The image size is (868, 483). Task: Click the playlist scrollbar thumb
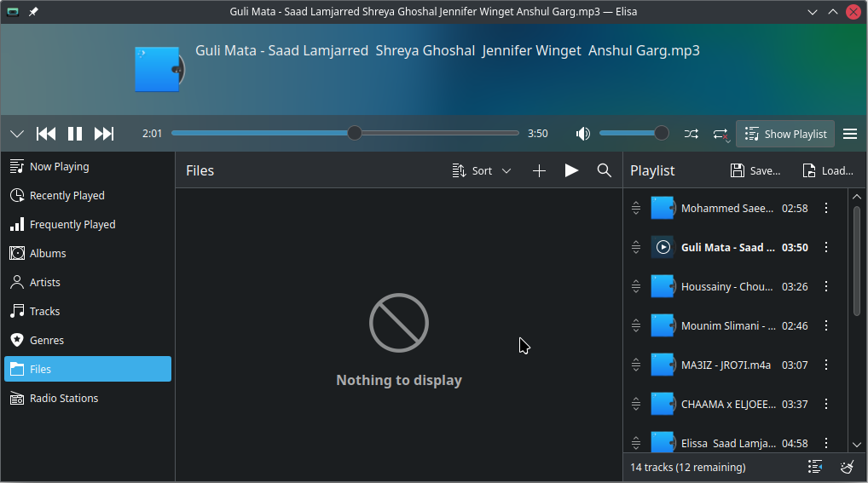point(857,261)
